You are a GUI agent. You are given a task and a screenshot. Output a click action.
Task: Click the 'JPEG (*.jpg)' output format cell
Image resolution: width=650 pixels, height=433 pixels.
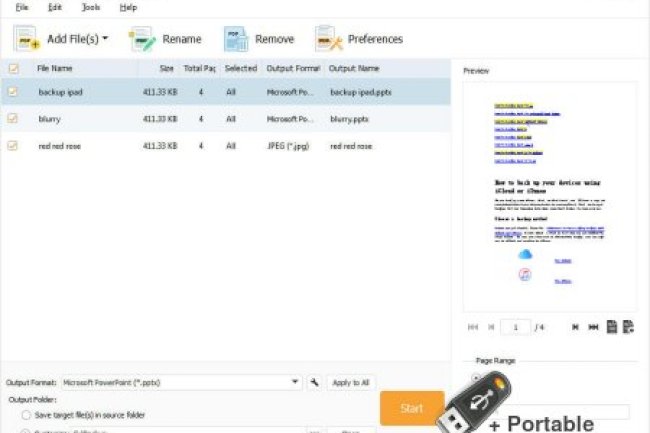(x=288, y=146)
